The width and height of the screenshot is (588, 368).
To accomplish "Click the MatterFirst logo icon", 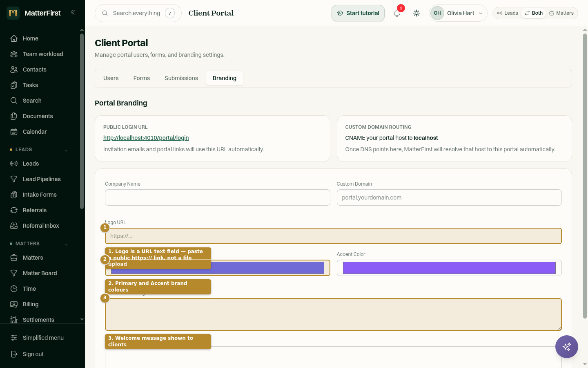I will tap(13, 13).
